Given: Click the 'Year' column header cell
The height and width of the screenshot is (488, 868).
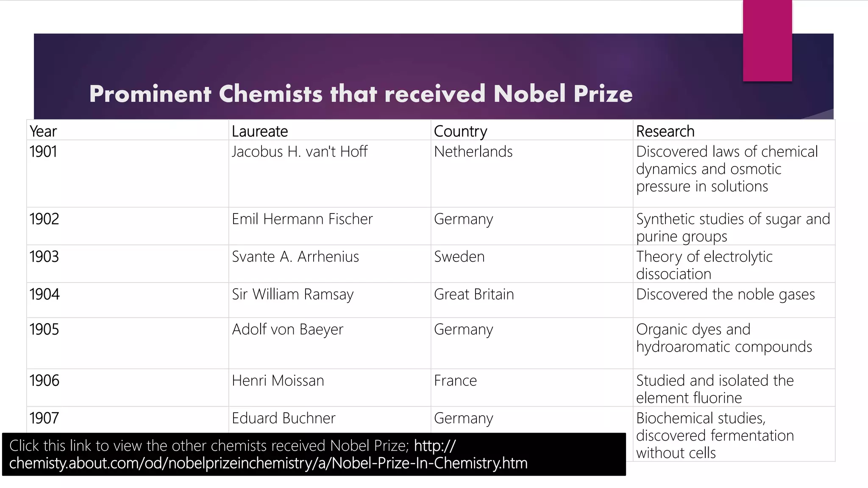Looking at the screenshot, I should [128, 130].
